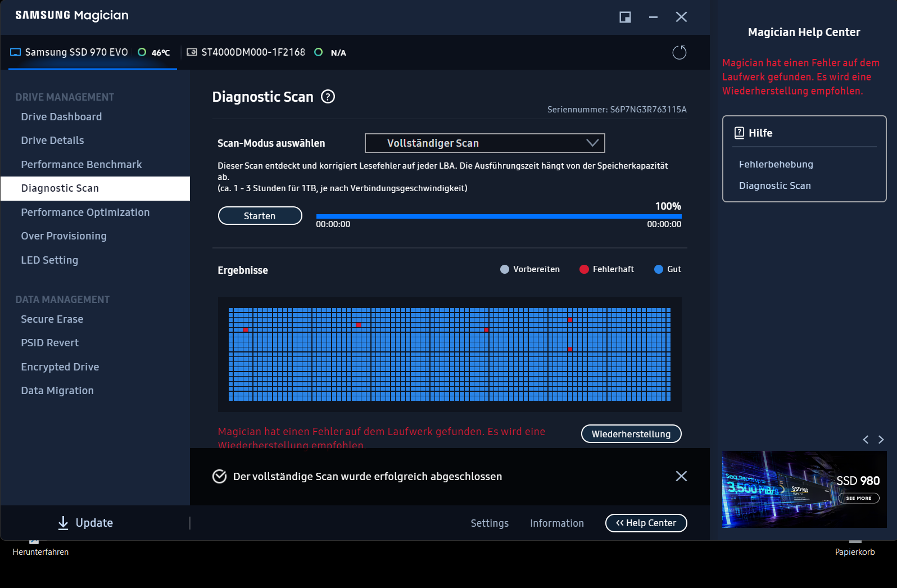Click the 100% progress value
897x588 pixels.
(x=668, y=206)
